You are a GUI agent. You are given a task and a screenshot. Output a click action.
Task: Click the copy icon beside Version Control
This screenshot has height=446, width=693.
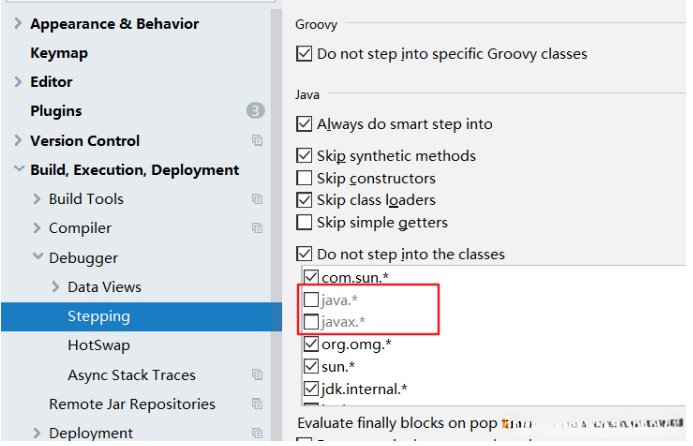(x=257, y=141)
